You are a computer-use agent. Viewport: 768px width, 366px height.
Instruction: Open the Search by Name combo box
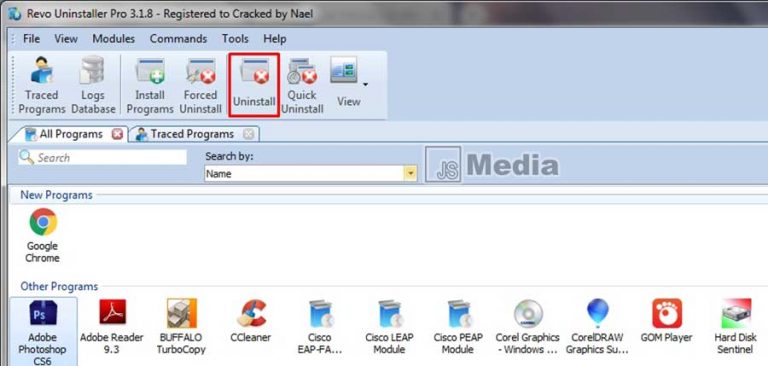pyautogui.click(x=311, y=173)
